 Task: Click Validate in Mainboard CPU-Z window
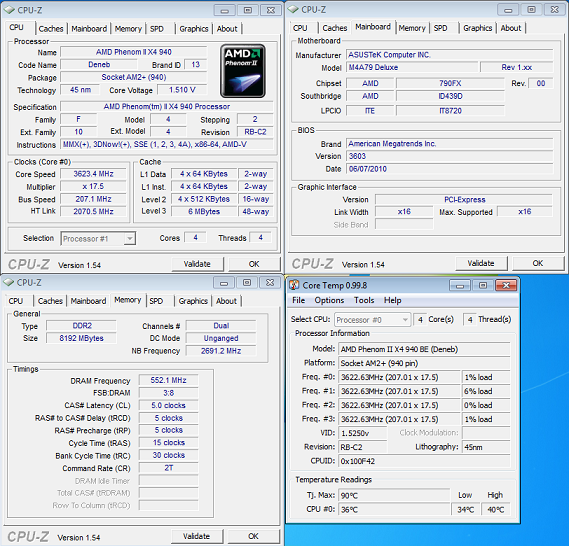[481, 263]
